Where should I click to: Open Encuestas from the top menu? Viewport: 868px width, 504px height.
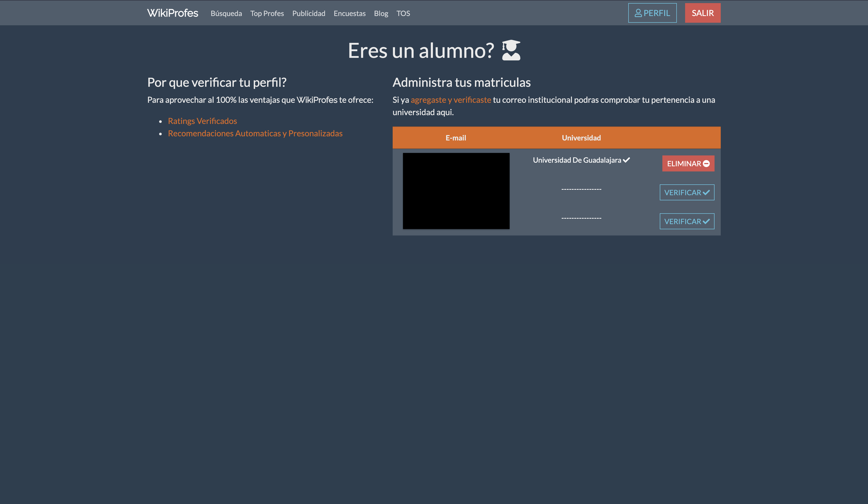[x=350, y=13]
